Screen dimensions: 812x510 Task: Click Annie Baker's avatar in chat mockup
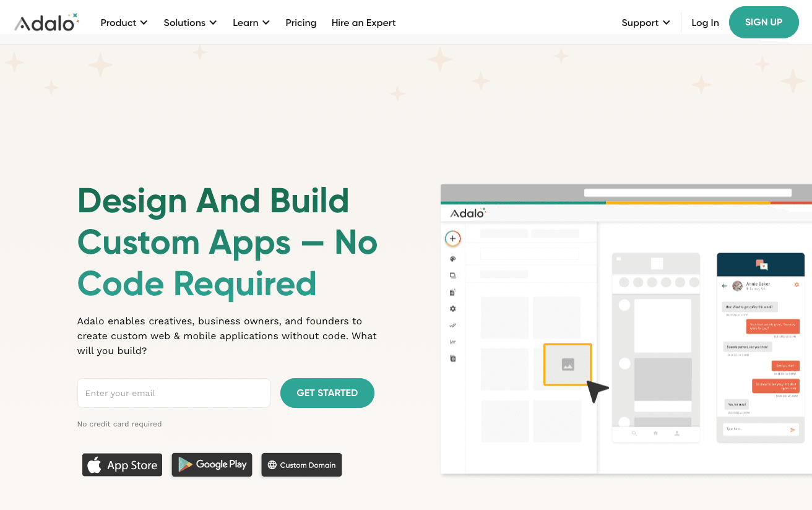click(x=737, y=286)
